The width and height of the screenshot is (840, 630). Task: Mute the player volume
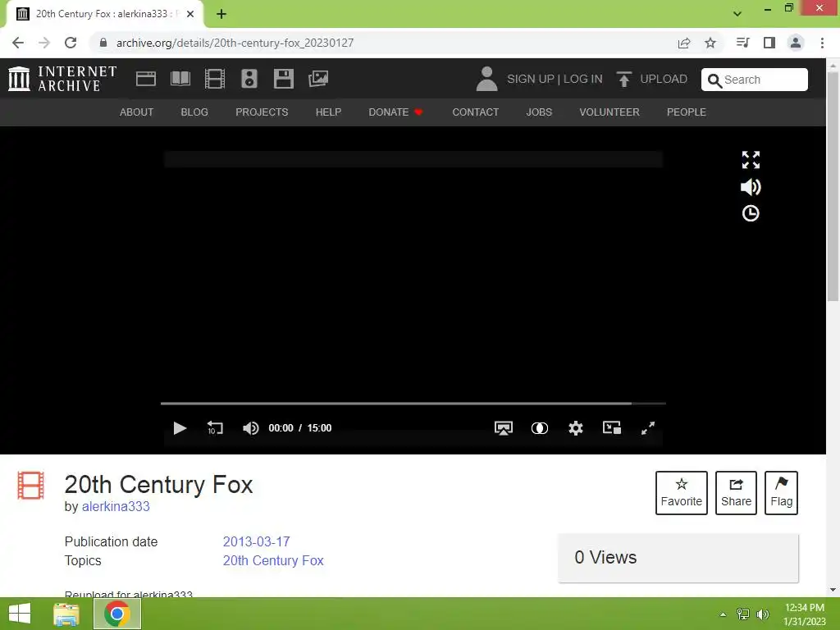250,428
